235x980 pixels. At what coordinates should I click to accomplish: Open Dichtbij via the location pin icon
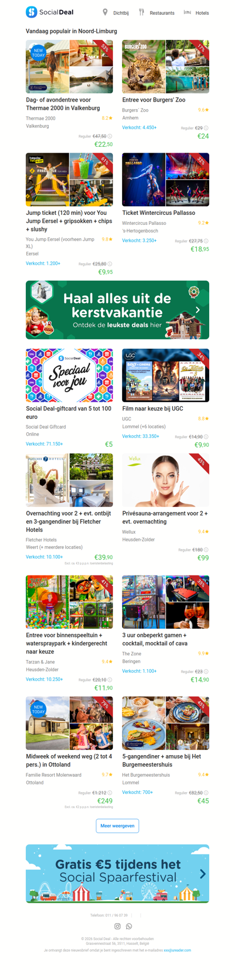click(x=105, y=12)
